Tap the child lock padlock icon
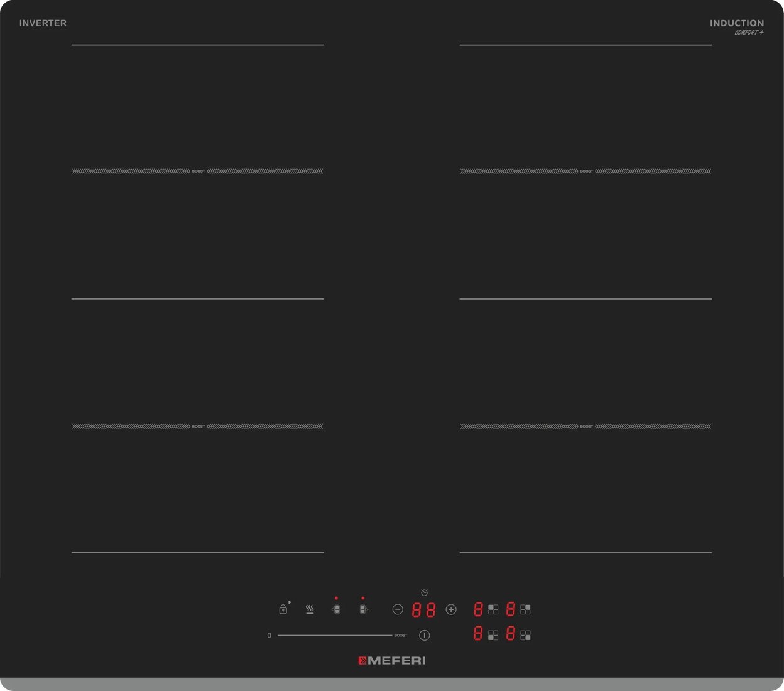Viewport: 784px width, 691px height. pyautogui.click(x=283, y=609)
